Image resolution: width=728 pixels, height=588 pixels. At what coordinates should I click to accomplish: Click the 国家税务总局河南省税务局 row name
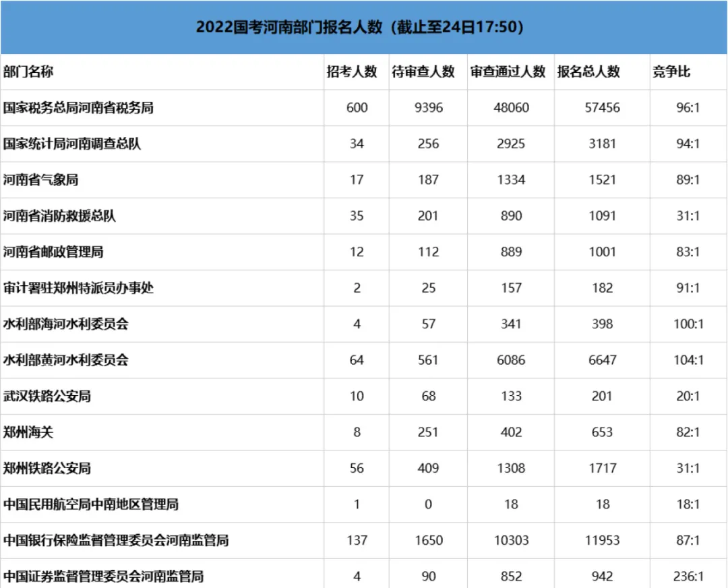78,108
